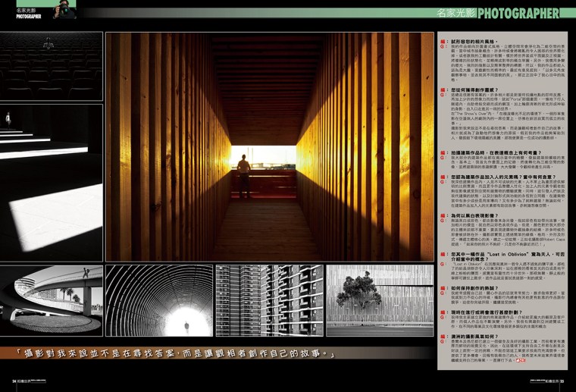
Task: Open the light stripes on dark floor photo
Action: [x=51, y=182]
